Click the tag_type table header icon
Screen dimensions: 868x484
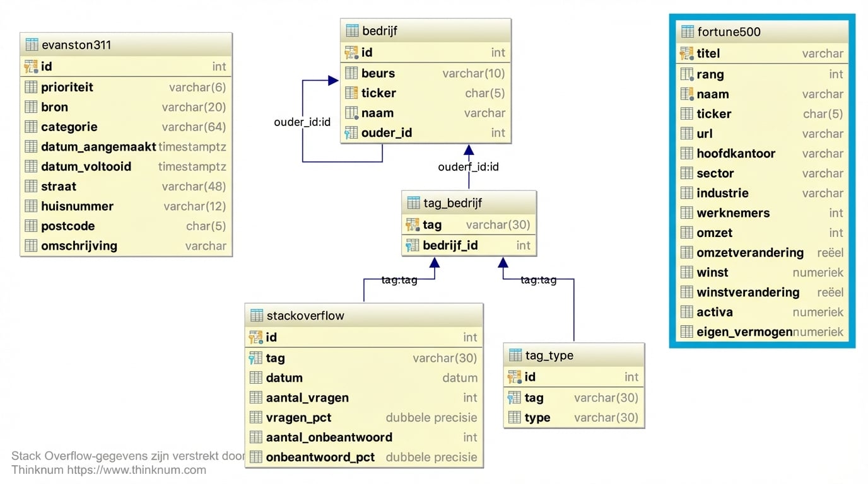tap(515, 355)
